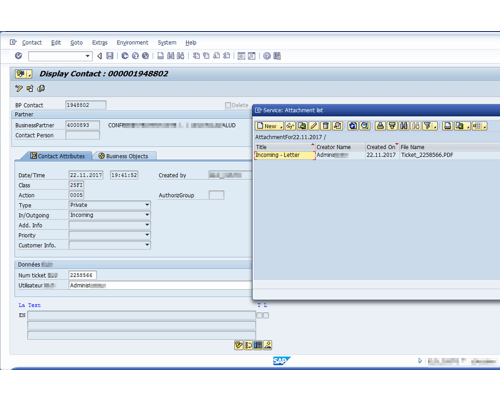Screen dimensions: 500x400
Task: Toggle the Delete checkbox
Action: 228,105
